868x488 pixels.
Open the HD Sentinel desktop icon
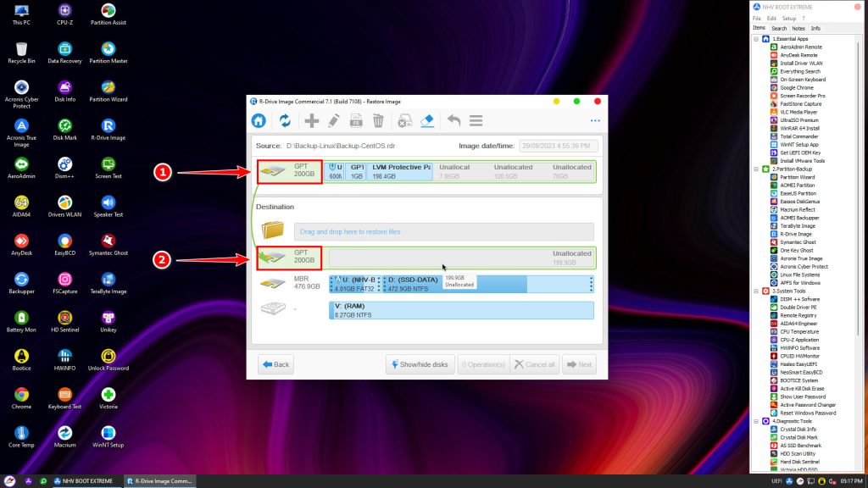(x=64, y=321)
